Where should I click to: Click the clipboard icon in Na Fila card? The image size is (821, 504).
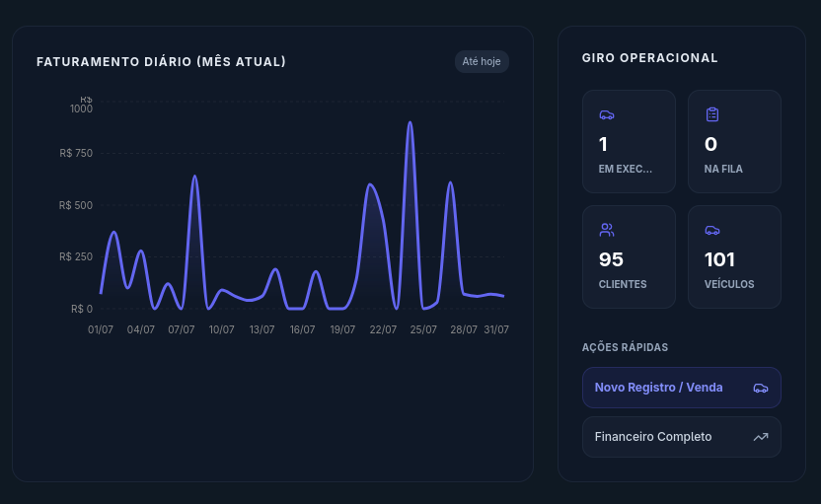tap(712, 114)
